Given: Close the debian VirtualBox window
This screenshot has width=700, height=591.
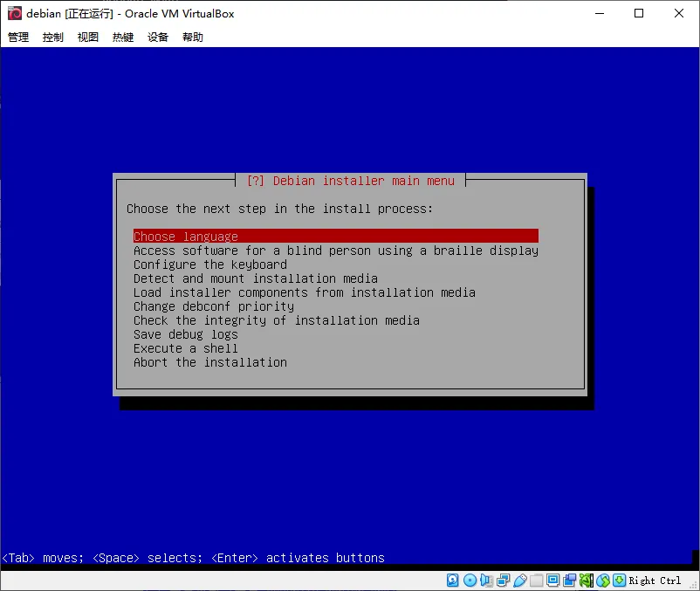Looking at the screenshot, I should 678,13.
